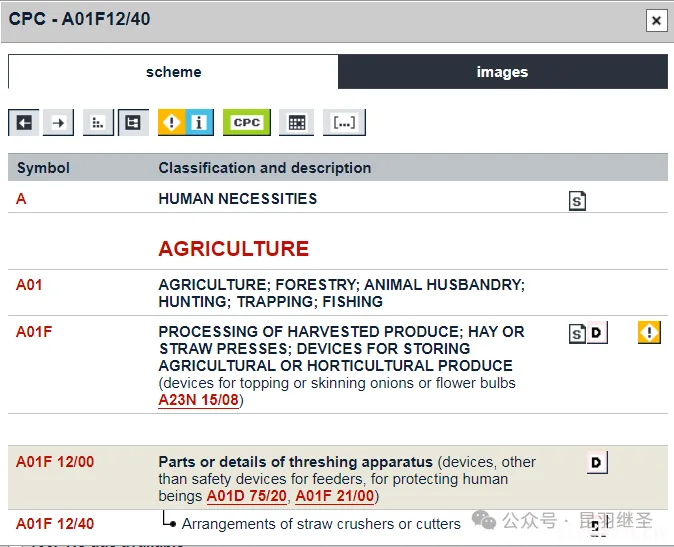Click the blue information icon in toolbar
Image resolution: width=674 pixels, height=547 pixels.
tap(200, 122)
